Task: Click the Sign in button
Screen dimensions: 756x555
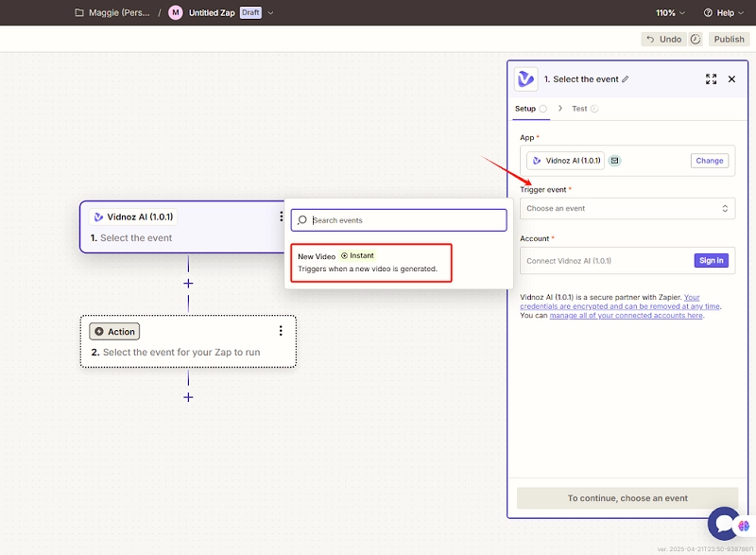Action: (x=710, y=260)
